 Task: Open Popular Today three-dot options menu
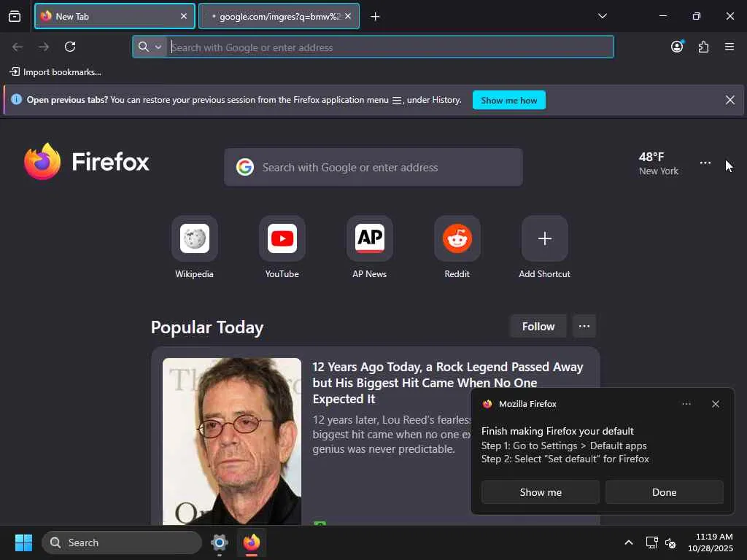584,326
